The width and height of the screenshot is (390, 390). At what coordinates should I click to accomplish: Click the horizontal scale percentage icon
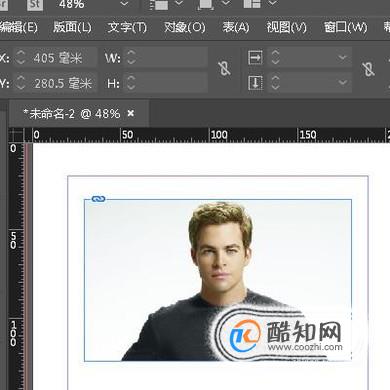255,58
